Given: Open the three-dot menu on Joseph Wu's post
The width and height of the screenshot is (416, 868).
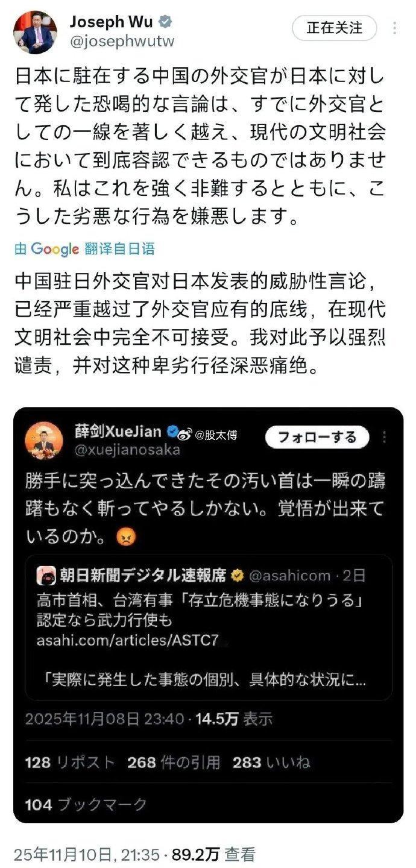Looking at the screenshot, I should pyautogui.click(x=396, y=28).
